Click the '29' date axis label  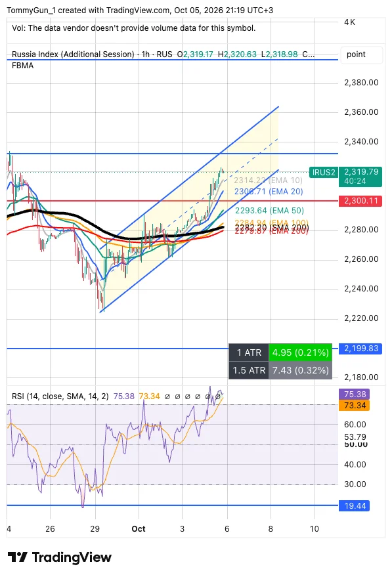coord(95,529)
